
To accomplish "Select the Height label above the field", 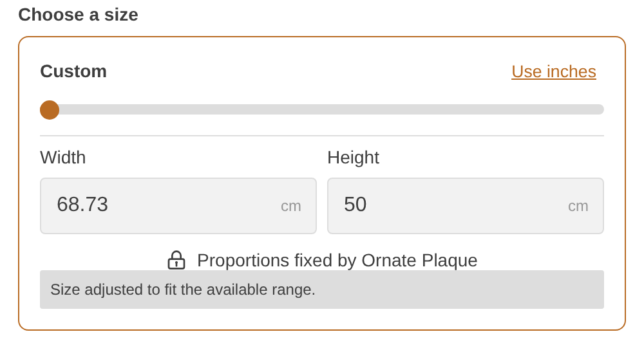I will click(x=353, y=158).
